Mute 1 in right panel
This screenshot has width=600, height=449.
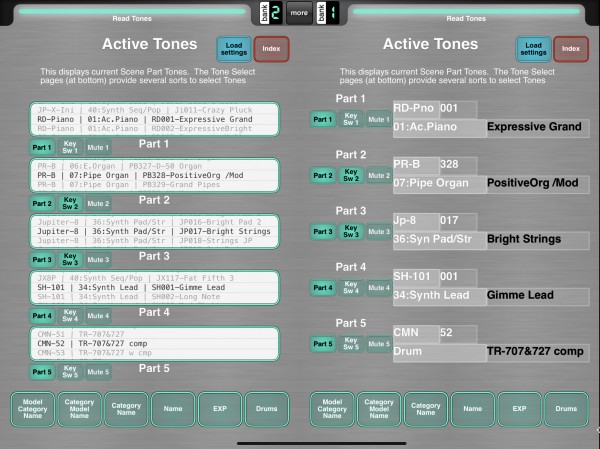pos(379,119)
